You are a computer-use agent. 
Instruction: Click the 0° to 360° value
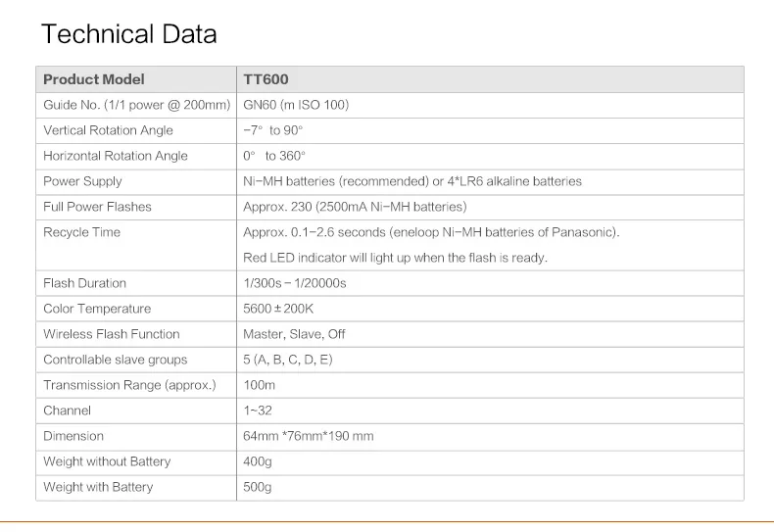coord(274,156)
